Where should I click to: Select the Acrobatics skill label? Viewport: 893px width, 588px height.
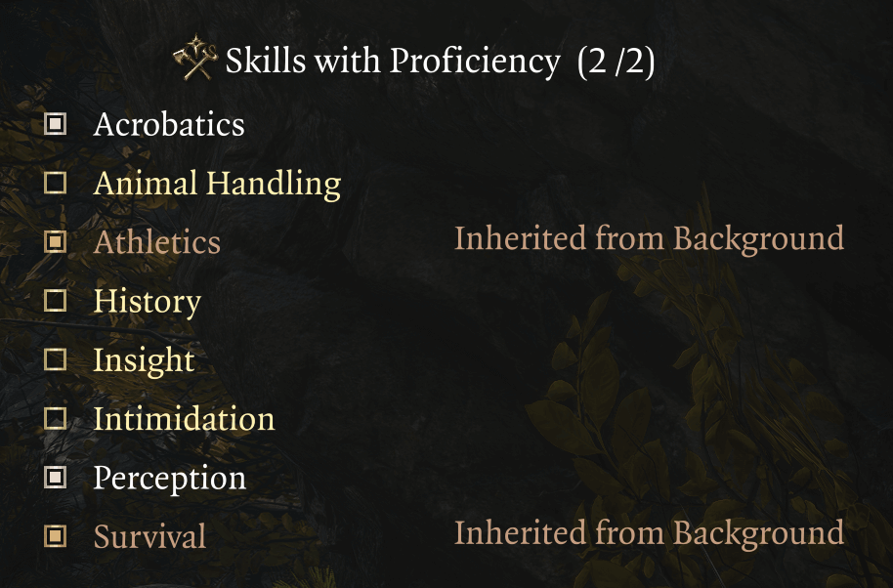(169, 124)
